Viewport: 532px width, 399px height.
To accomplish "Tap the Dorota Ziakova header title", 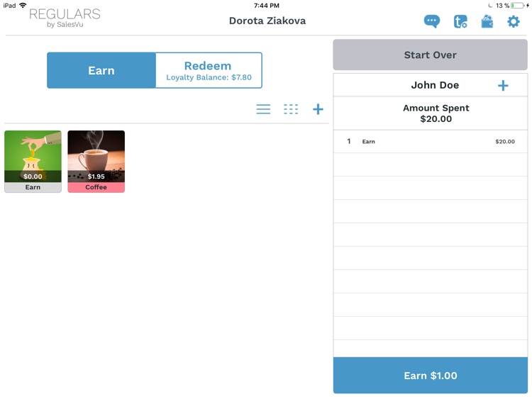I will click(267, 21).
